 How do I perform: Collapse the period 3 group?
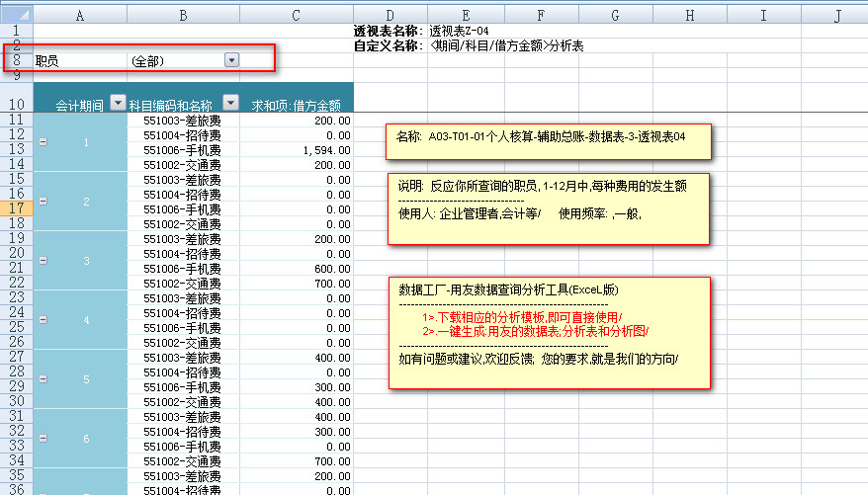click(x=42, y=261)
